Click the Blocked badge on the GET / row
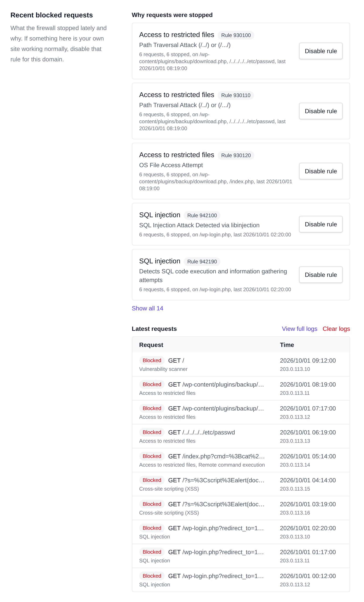This screenshot has height=602, width=364. (x=152, y=361)
